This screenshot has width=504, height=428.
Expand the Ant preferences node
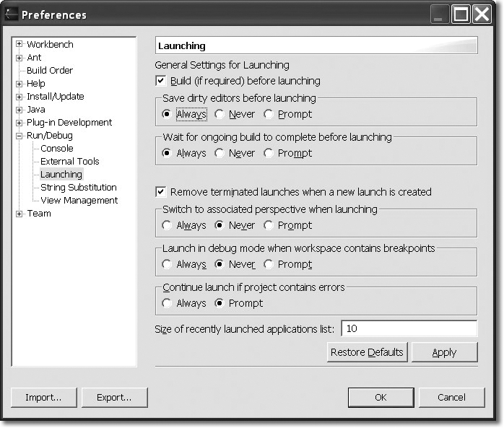coord(19,58)
